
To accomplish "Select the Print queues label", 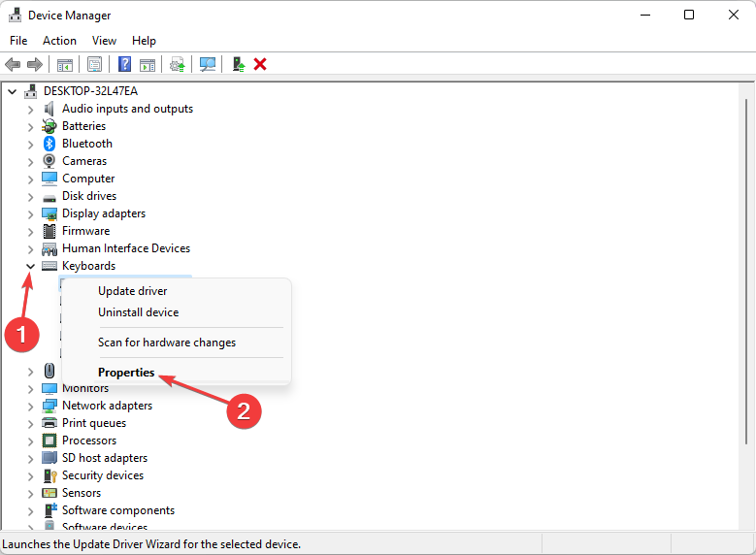I will point(94,423).
